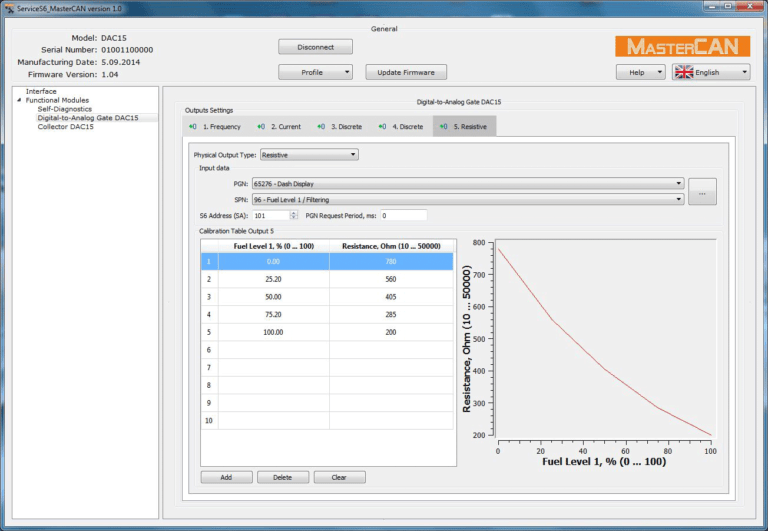
Task: Click the UK flag language icon
Action: [684, 72]
